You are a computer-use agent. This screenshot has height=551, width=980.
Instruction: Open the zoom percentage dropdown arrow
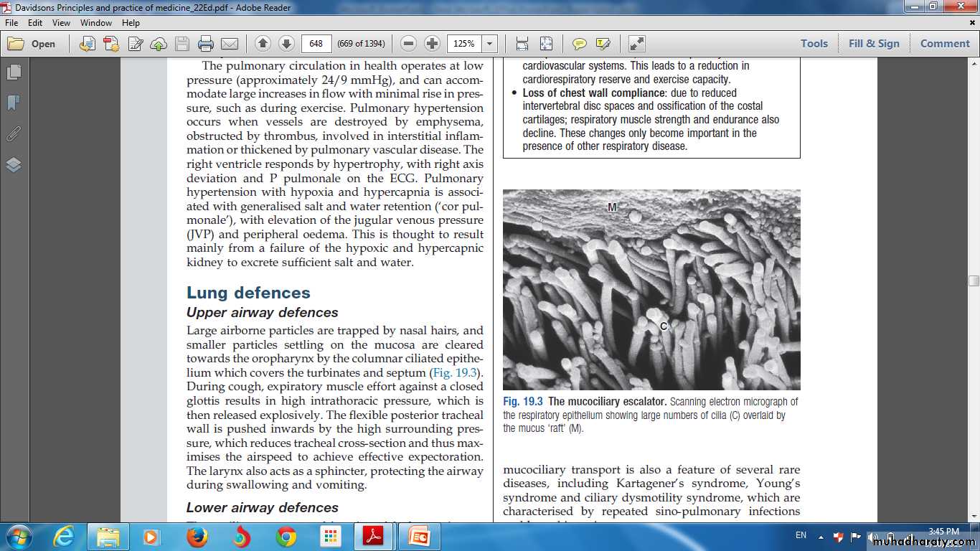(490, 44)
